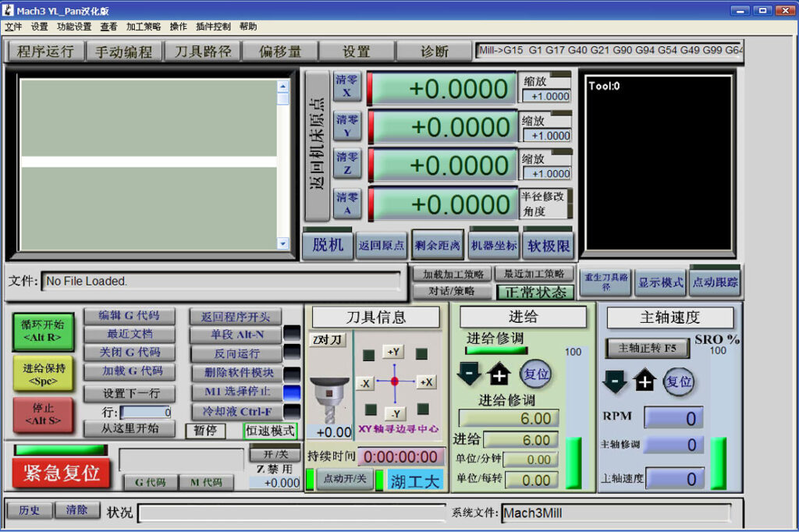
Task: Toggle the Z禁用 开/关 switch
Action: (275, 453)
